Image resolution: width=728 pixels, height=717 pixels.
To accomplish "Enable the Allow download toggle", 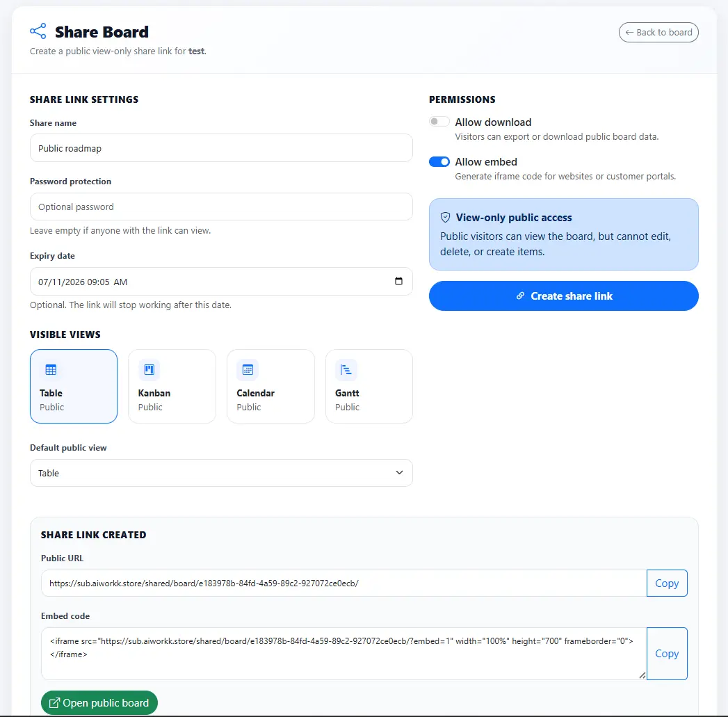I will coord(439,122).
